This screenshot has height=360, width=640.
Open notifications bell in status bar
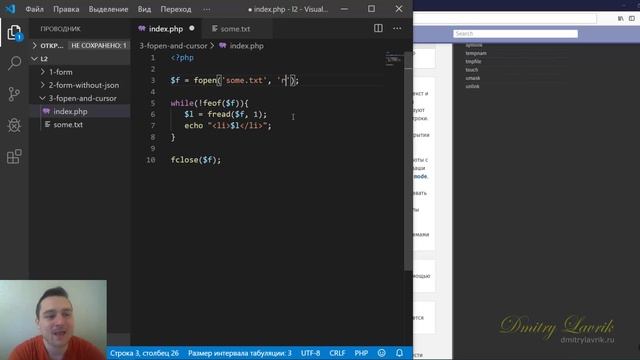(x=400, y=353)
